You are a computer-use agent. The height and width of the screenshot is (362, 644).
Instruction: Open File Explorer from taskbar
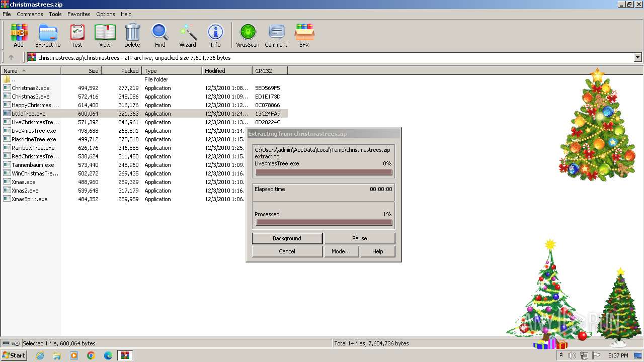tap(57, 355)
